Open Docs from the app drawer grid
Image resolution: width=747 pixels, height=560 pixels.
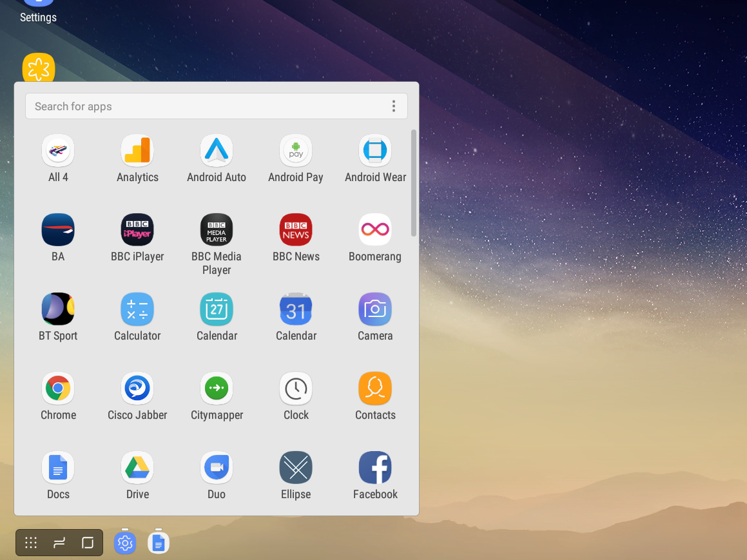pos(58,468)
